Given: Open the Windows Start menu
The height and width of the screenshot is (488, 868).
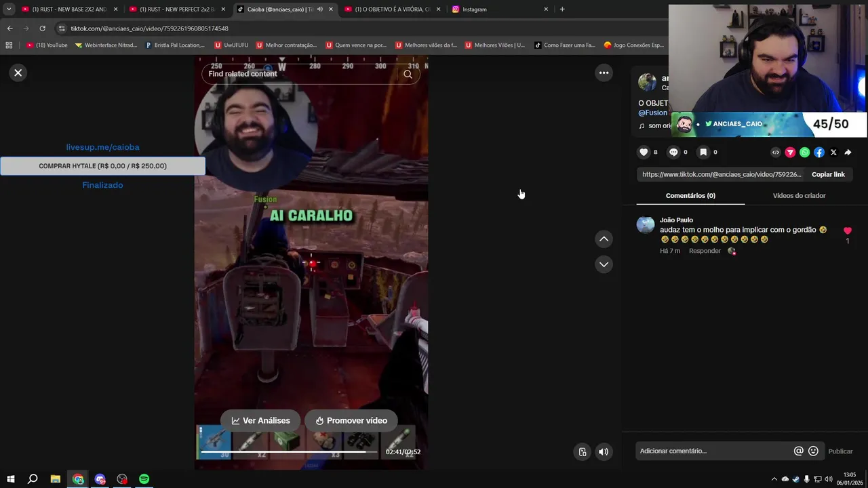Looking at the screenshot, I should (11, 479).
